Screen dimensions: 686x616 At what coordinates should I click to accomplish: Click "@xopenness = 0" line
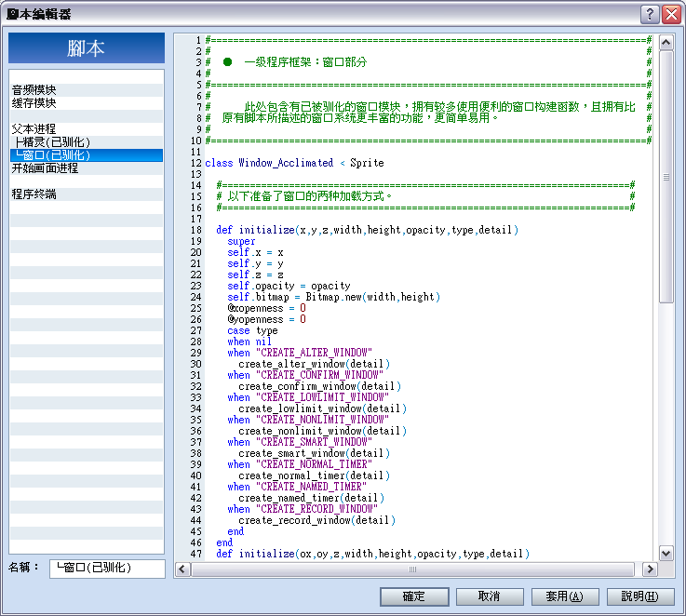266,308
